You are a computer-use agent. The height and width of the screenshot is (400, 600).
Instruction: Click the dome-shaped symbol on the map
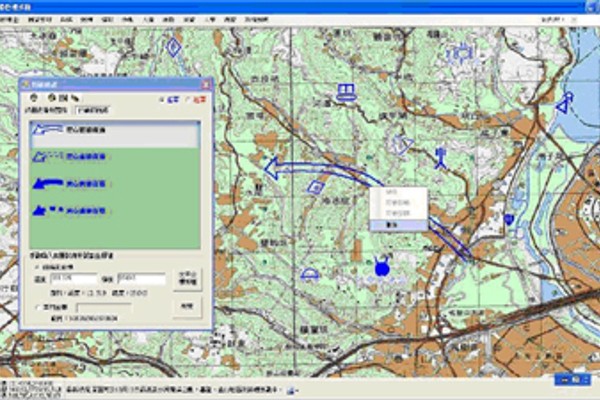[310, 275]
